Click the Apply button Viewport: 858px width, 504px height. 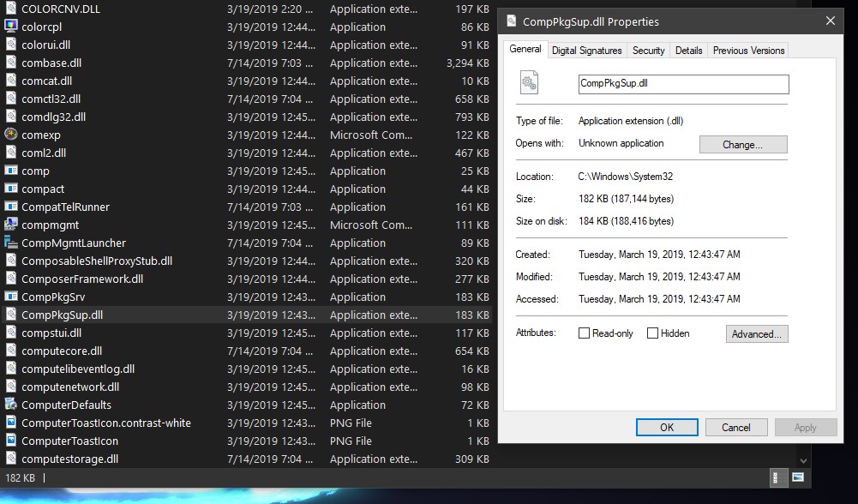[x=806, y=428]
